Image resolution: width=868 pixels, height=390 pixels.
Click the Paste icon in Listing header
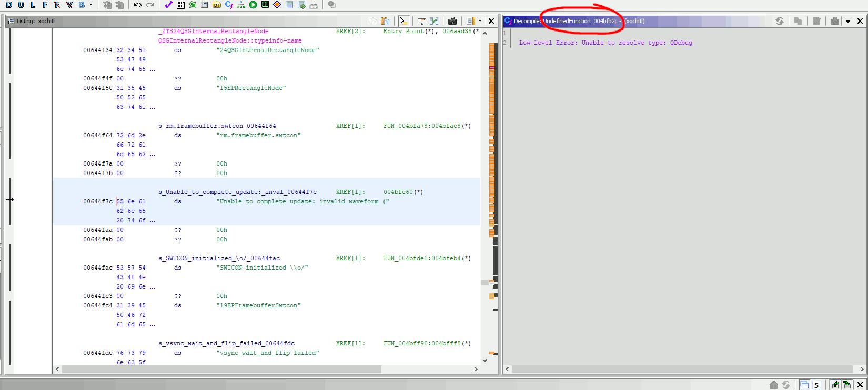(x=385, y=21)
